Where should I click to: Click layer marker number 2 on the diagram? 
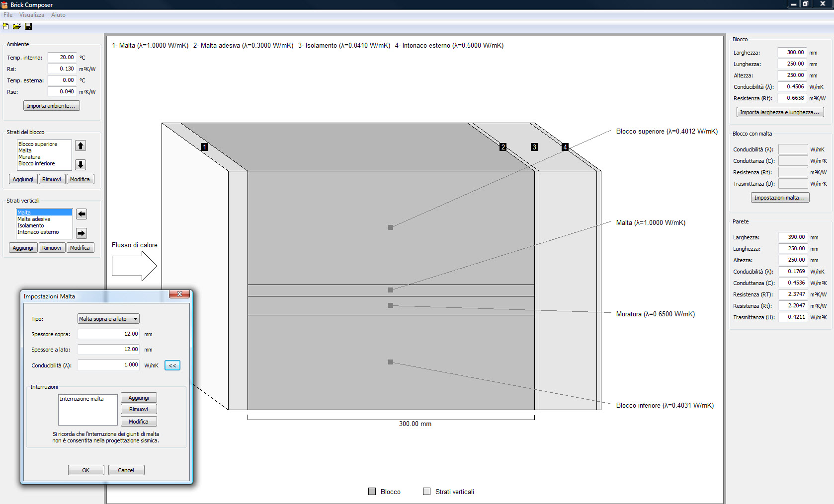point(503,147)
